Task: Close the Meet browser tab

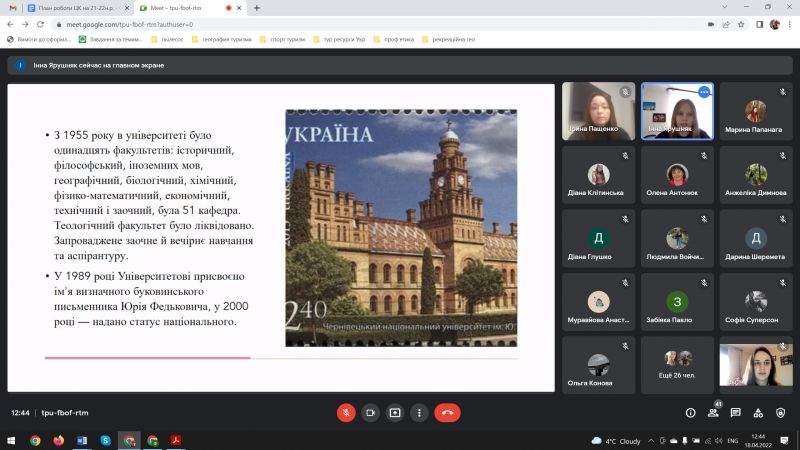Action: 239,8
